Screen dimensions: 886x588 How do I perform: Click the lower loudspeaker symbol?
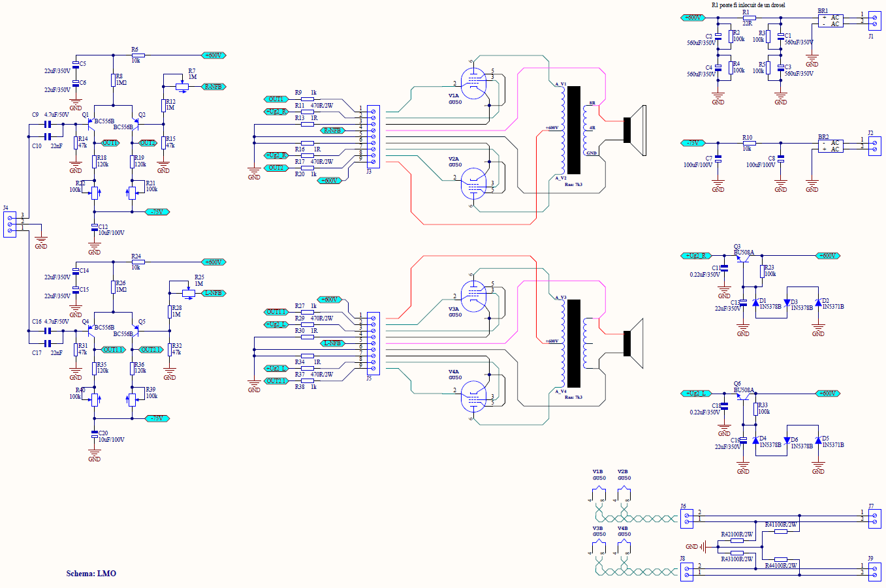tap(634, 343)
